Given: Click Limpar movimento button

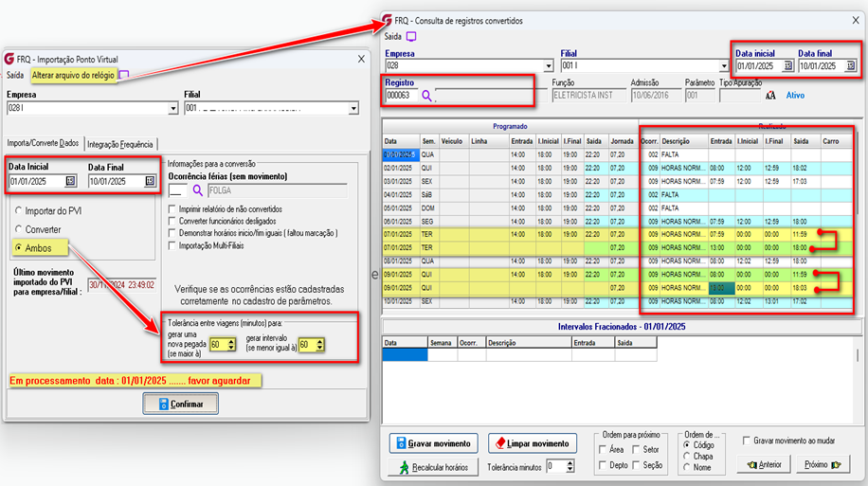Looking at the screenshot, I should (533, 443).
